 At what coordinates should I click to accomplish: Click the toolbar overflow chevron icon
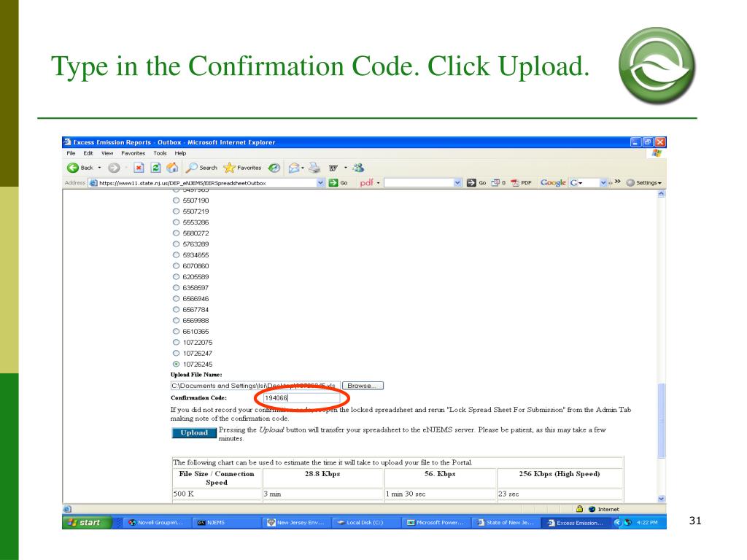617,182
